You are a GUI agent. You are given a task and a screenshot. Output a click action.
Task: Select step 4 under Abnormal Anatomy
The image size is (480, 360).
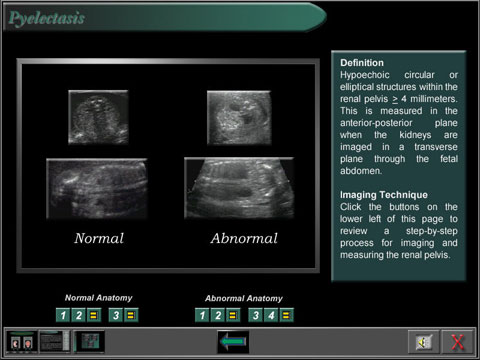pos(271,315)
